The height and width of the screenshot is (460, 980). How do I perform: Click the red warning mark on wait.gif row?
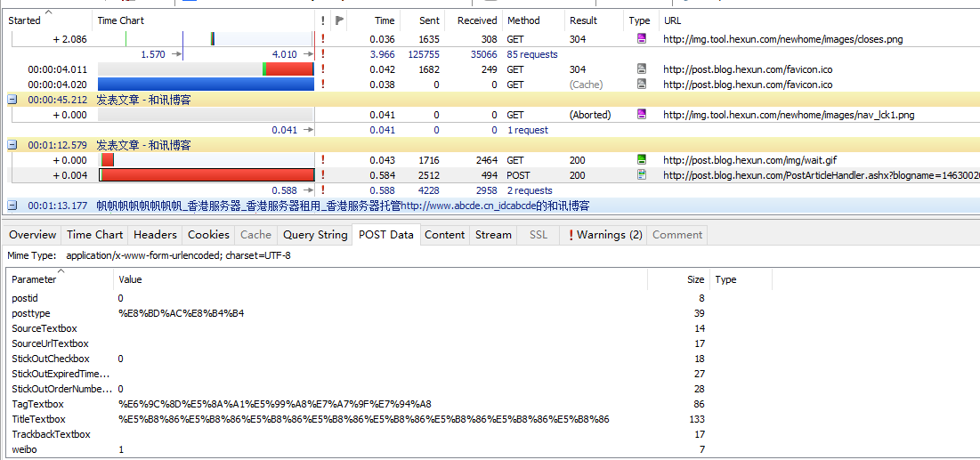(x=322, y=160)
